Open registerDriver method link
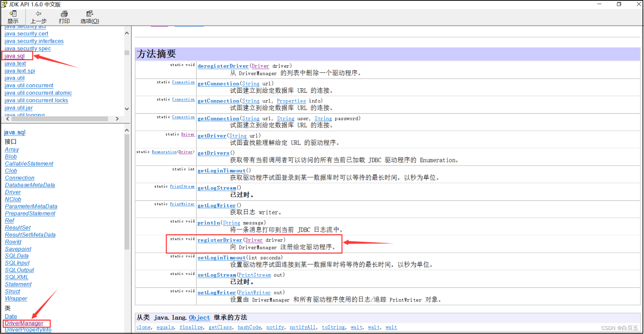The image size is (644, 334). (x=220, y=240)
